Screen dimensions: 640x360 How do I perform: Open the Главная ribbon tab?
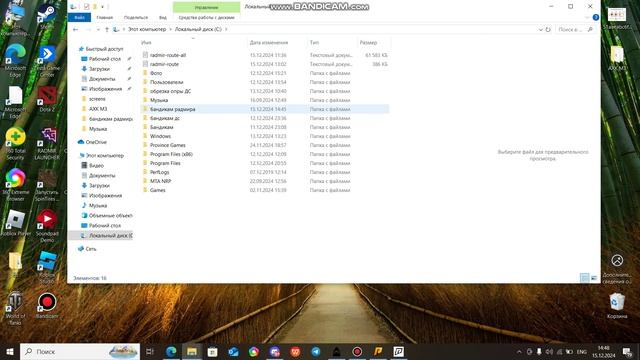coord(104,18)
